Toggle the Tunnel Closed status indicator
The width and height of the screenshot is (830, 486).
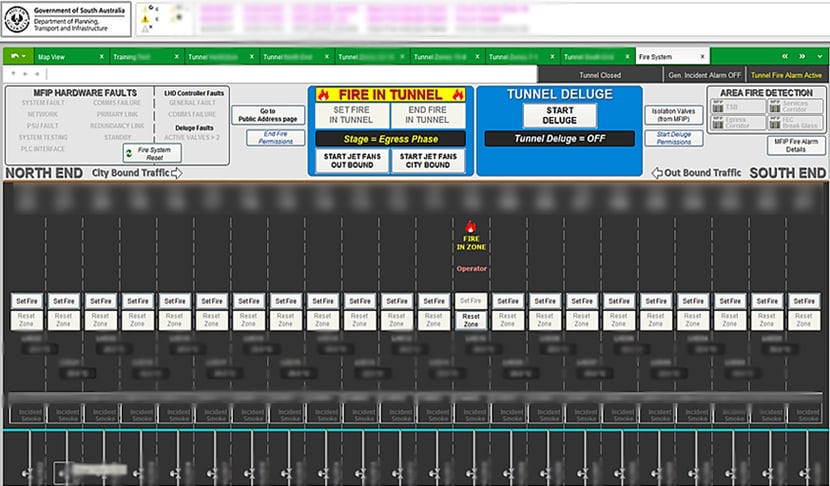[x=600, y=74]
